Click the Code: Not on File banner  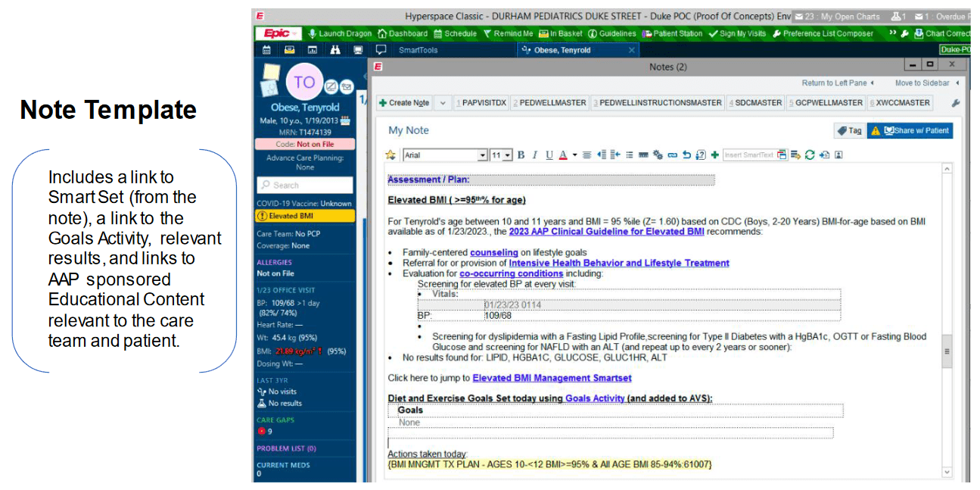coord(304,144)
